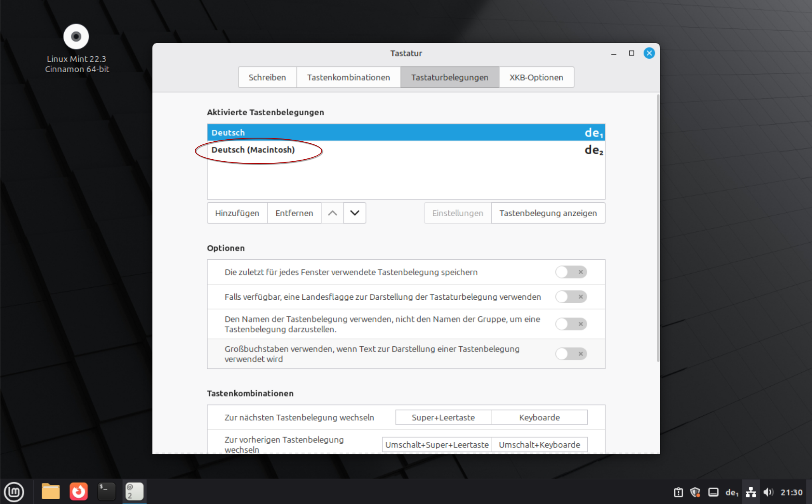Click the Hinzufügen button
This screenshot has height=504, width=812.
(237, 213)
